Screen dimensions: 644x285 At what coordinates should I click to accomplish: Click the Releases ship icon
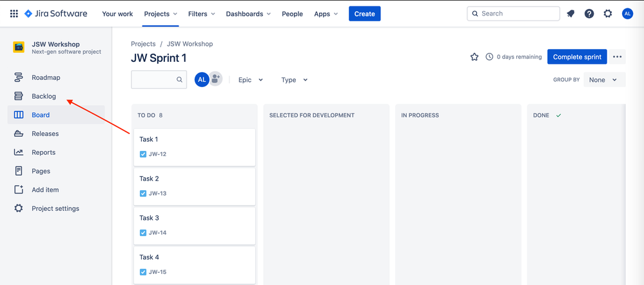pyautogui.click(x=19, y=133)
